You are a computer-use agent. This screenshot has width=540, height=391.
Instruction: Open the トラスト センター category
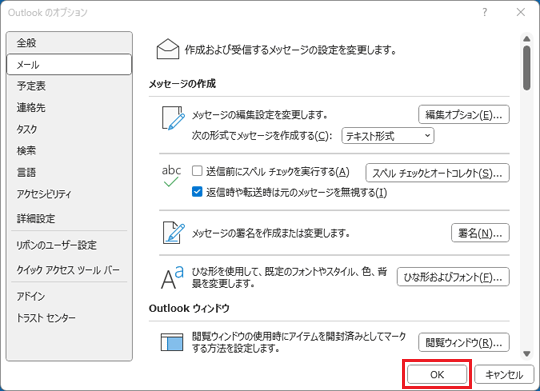pos(69,318)
